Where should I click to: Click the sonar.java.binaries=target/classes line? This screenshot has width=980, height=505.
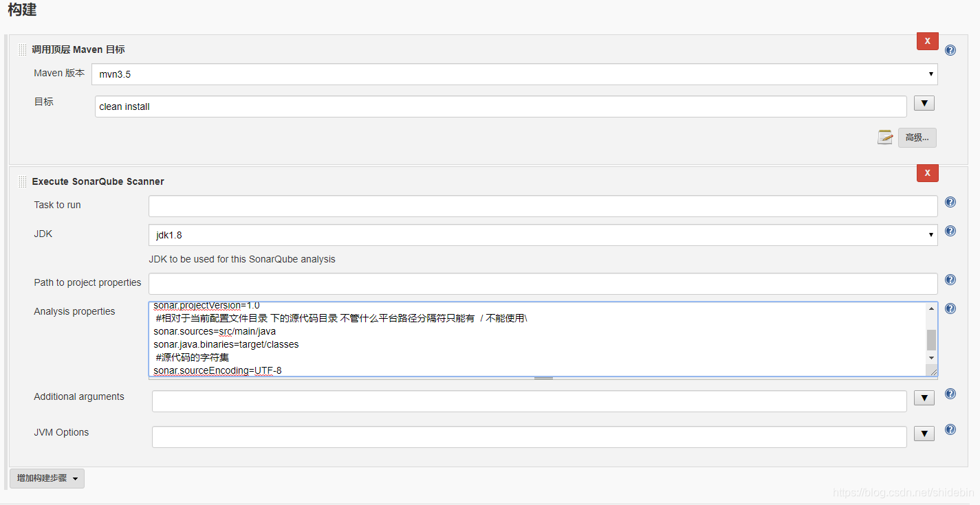click(226, 344)
